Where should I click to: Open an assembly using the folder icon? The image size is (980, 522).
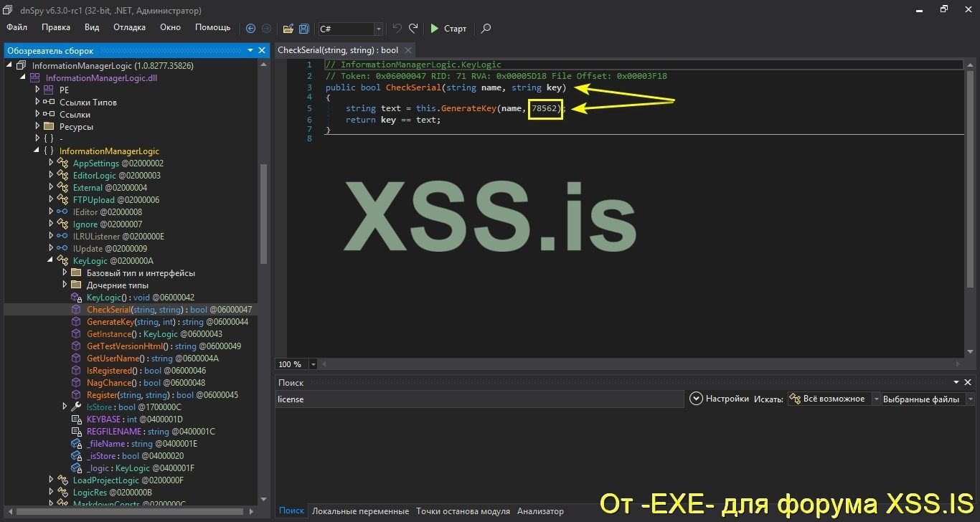point(287,29)
